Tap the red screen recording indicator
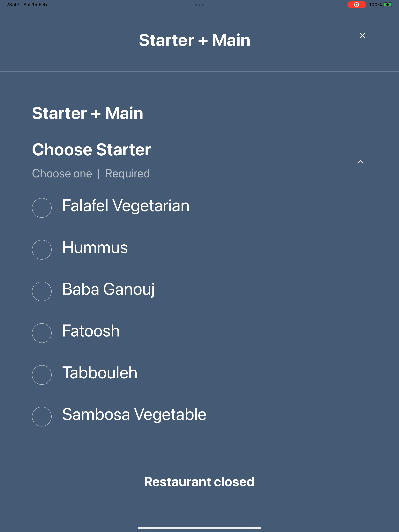The width and height of the screenshot is (399, 532). [356, 4]
